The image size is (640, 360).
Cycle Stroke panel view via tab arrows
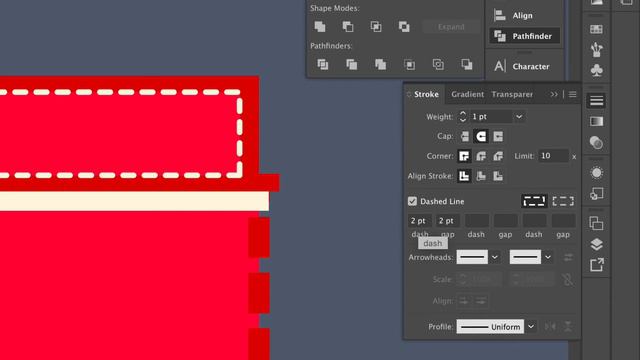[409, 94]
